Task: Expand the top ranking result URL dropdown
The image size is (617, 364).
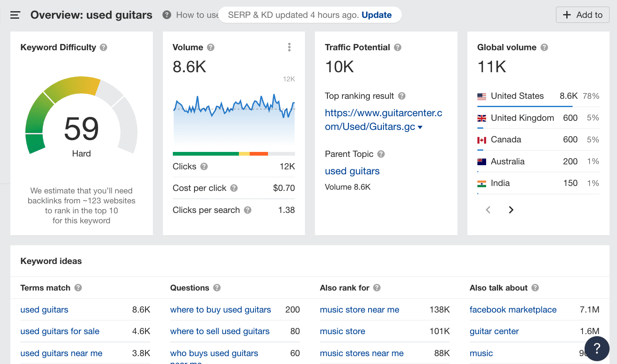Action: [x=420, y=127]
